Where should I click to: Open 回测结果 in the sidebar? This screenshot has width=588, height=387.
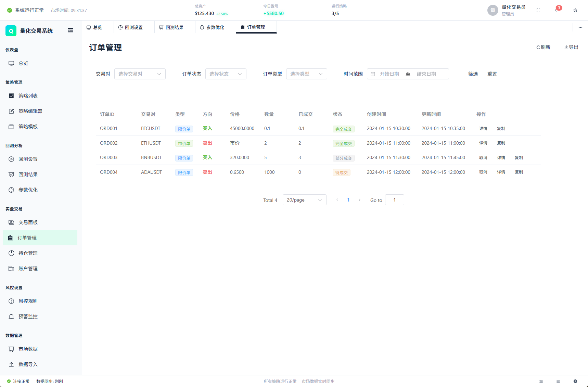(x=40, y=175)
